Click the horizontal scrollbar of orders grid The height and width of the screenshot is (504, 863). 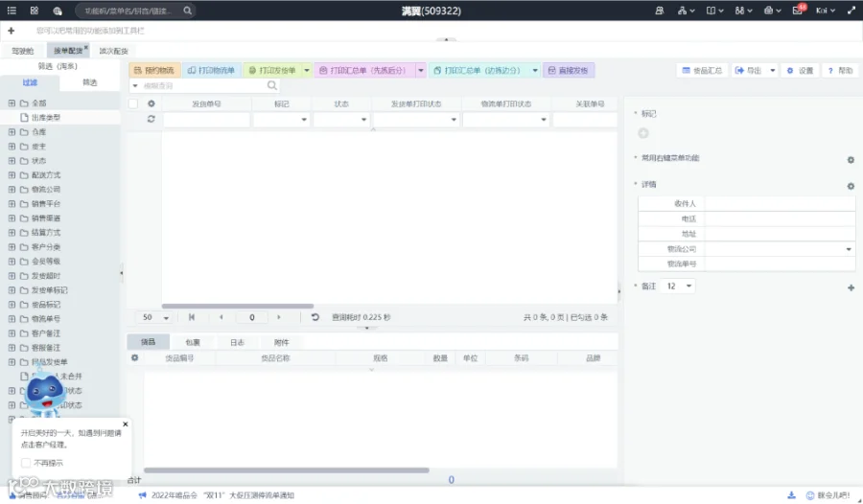pyautogui.click(x=237, y=306)
